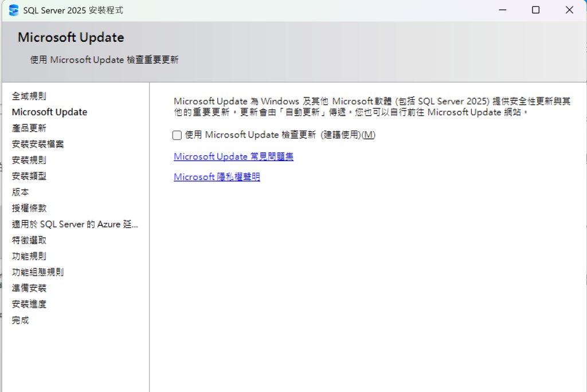587x392 pixels.
Task: Click the 特徵選取 sidebar item
Action: [29, 240]
